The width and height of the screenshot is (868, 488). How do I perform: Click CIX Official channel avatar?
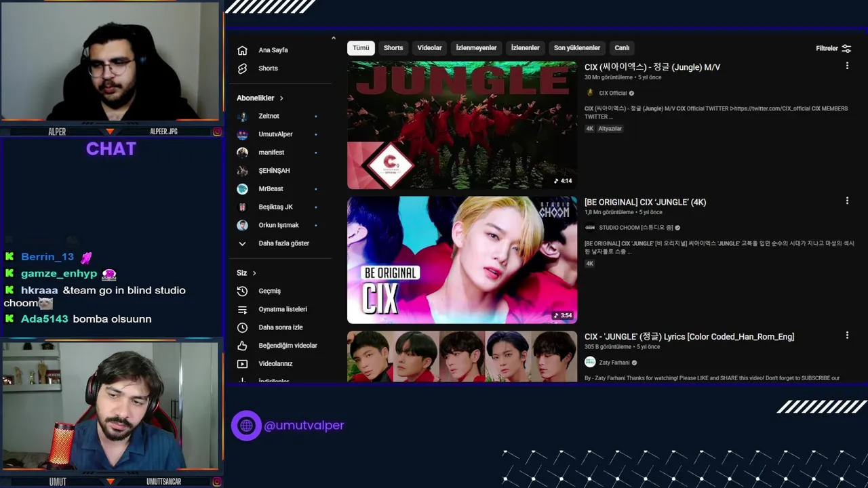[590, 93]
